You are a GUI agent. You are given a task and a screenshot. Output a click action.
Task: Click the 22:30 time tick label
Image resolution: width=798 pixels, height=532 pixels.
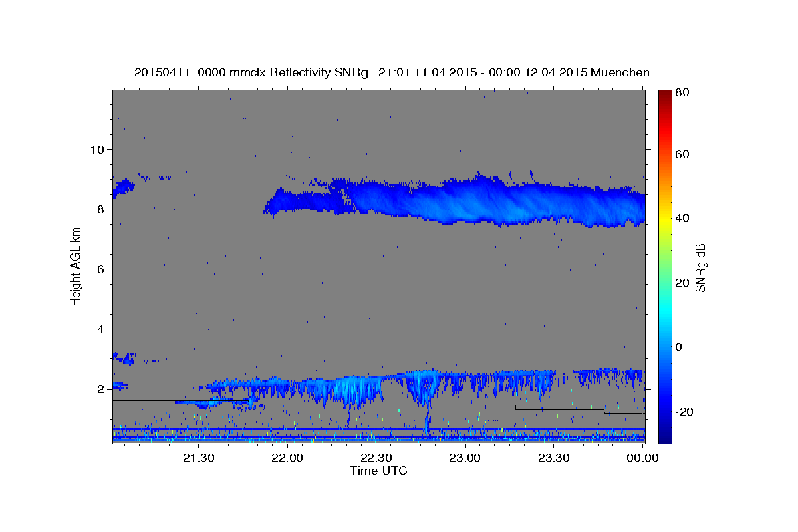376,458
